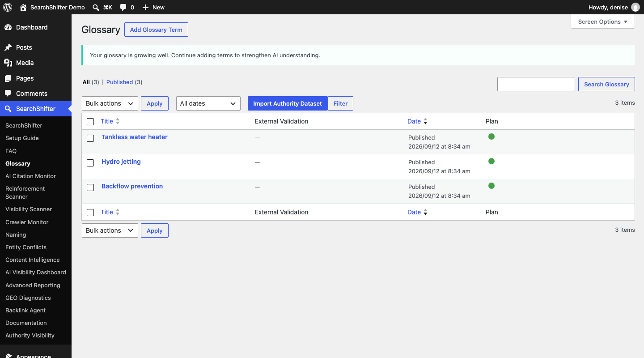Image resolution: width=644 pixels, height=358 pixels.
Task: Open the comments bubble icon in admin bar
Action: coord(123,7)
